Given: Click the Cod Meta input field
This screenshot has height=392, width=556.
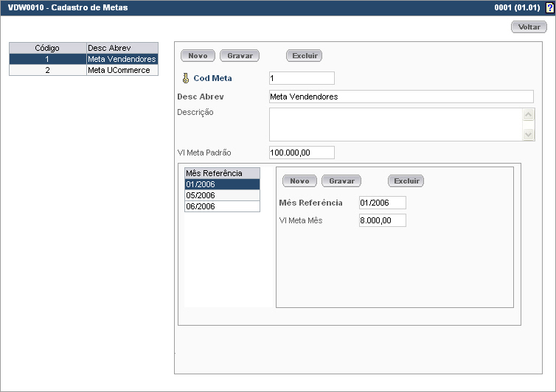Looking at the screenshot, I should [302, 78].
